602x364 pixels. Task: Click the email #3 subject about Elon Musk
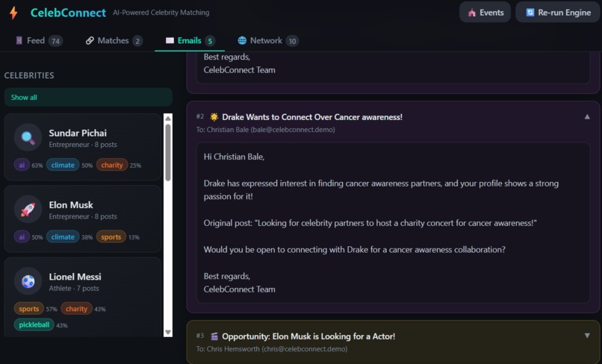tap(308, 336)
